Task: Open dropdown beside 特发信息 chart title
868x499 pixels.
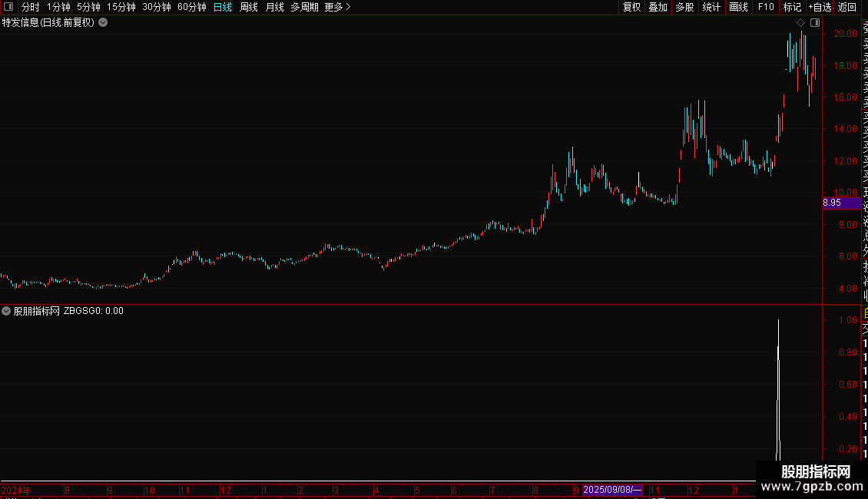Action: tap(103, 23)
